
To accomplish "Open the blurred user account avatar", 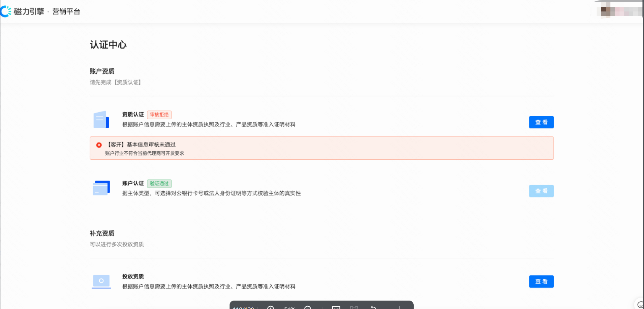I will tap(606, 11).
